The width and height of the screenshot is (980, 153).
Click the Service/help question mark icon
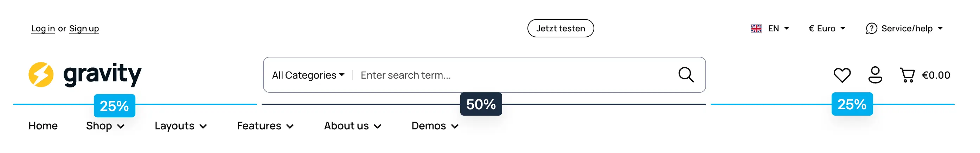[871, 29]
